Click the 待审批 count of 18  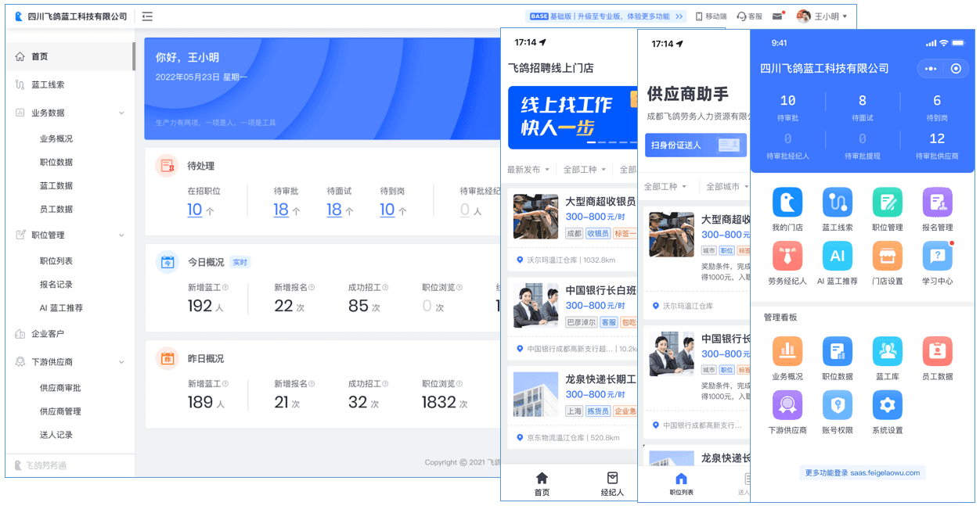click(281, 210)
